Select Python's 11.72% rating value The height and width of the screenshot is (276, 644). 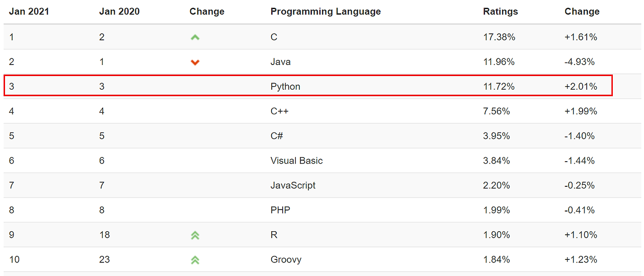[x=499, y=87]
